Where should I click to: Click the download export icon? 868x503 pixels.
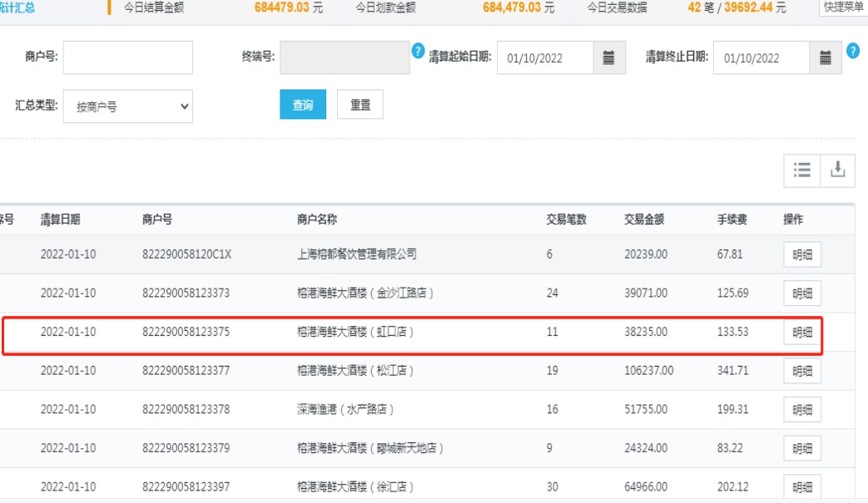click(x=838, y=170)
